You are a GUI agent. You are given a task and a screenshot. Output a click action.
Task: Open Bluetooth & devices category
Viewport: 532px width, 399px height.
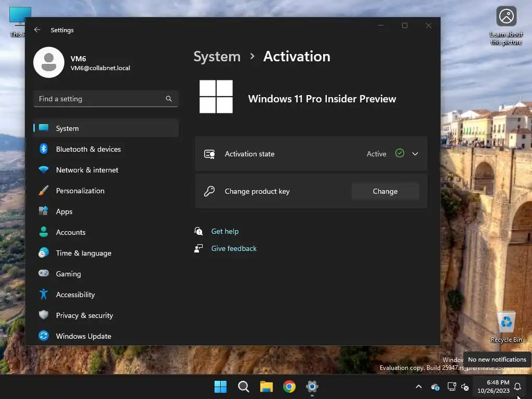106,149
